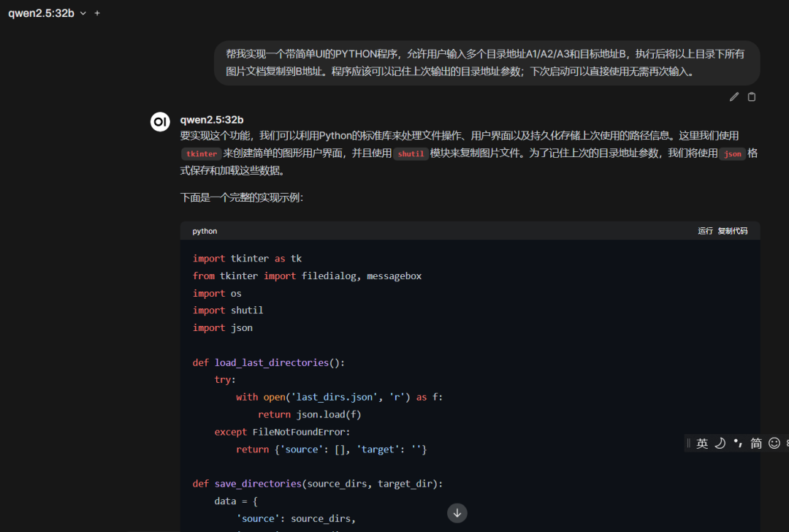789x532 pixels.
Task: Click the 运行 button to run the code
Action: coord(705,231)
